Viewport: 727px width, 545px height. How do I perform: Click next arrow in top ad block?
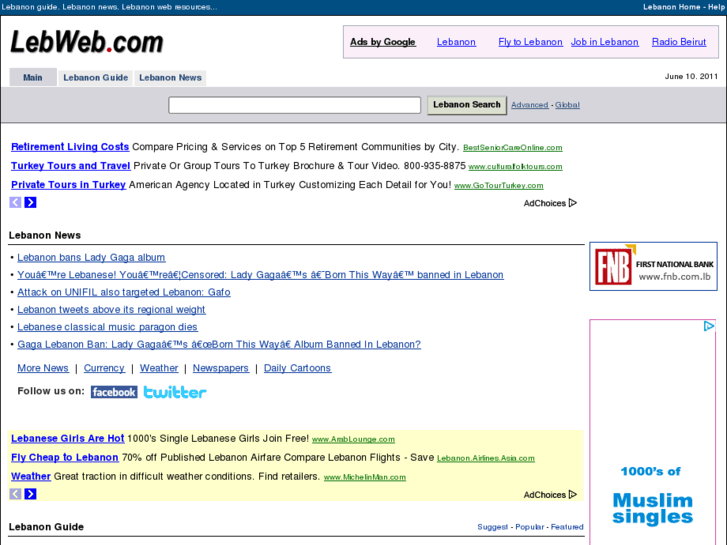click(x=30, y=202)
